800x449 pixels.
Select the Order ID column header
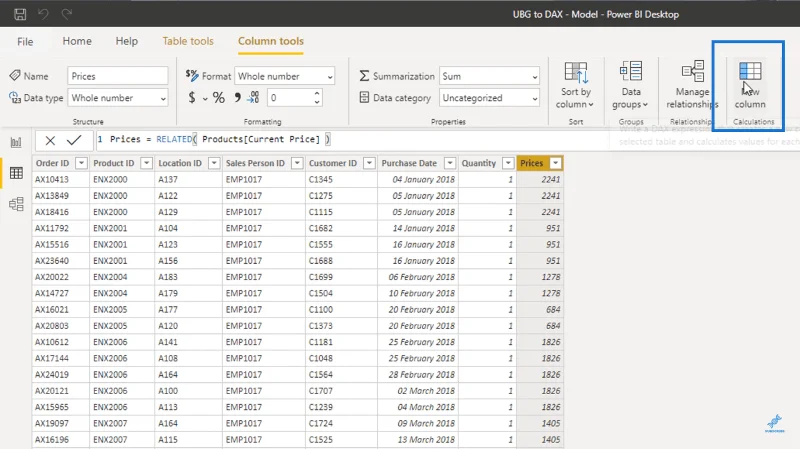61,163
